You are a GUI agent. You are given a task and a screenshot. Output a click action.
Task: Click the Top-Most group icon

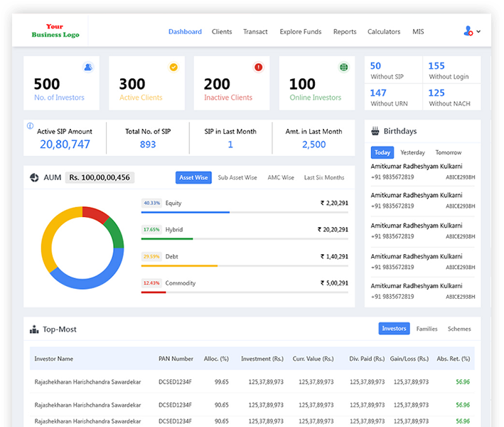pyautogui.click(x=34, y=330)
